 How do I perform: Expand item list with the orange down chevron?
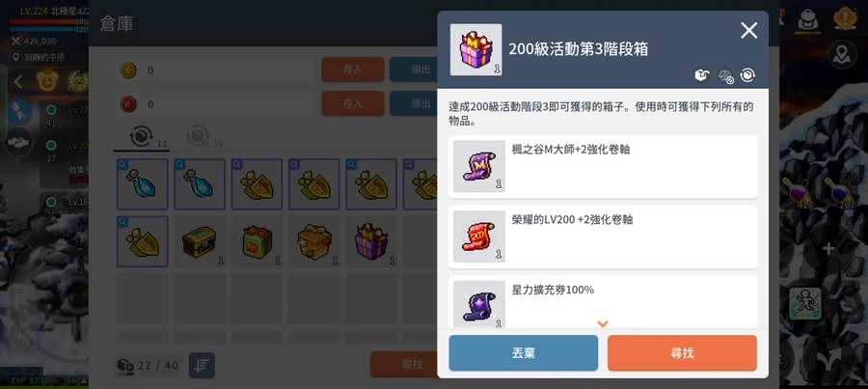(603, 323)
